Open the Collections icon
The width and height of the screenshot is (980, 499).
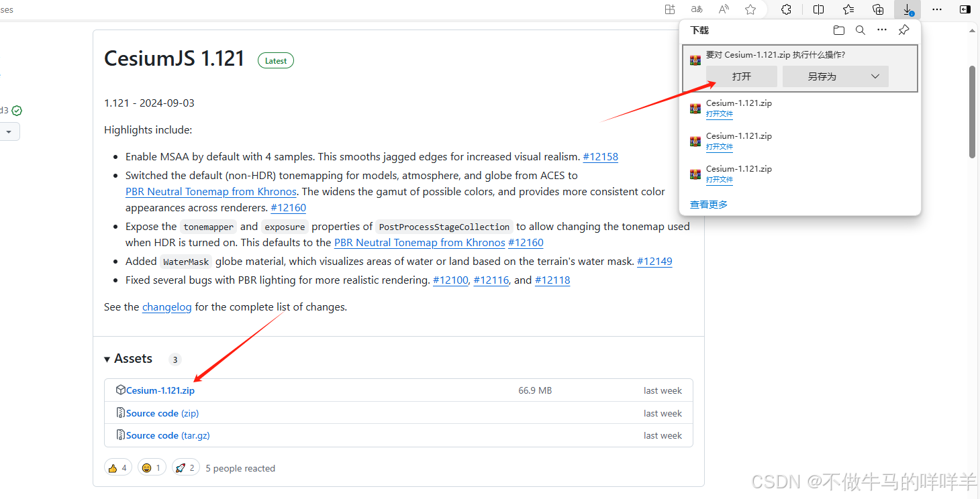pos(878,9)
